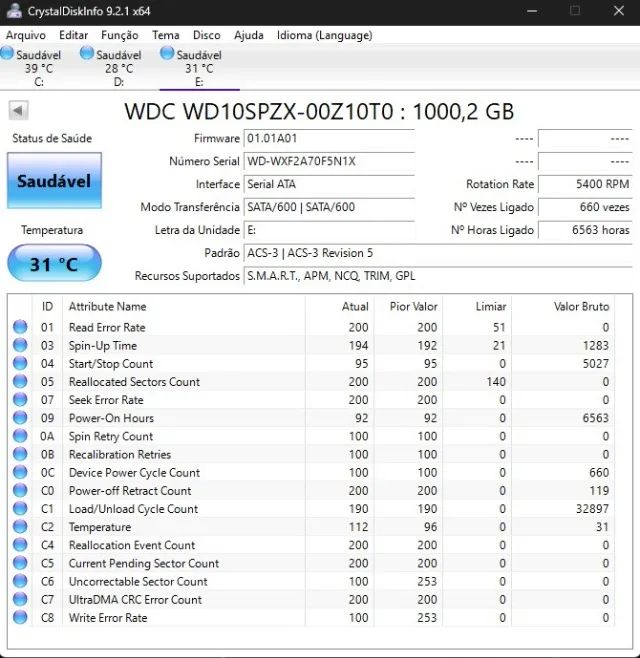
Task: Click the status dot for Uncorrectable Sector Count
Action: (20, 581)
